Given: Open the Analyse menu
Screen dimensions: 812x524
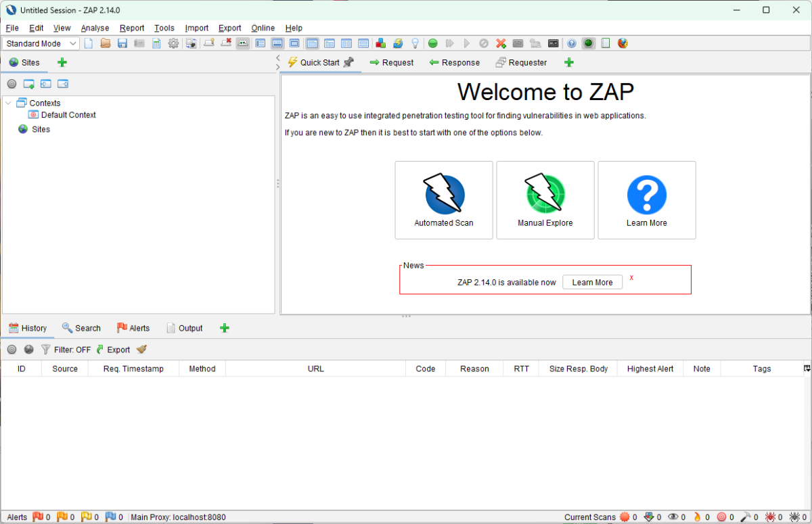Looking at the screenshot, I should click(x=95, y=28).
